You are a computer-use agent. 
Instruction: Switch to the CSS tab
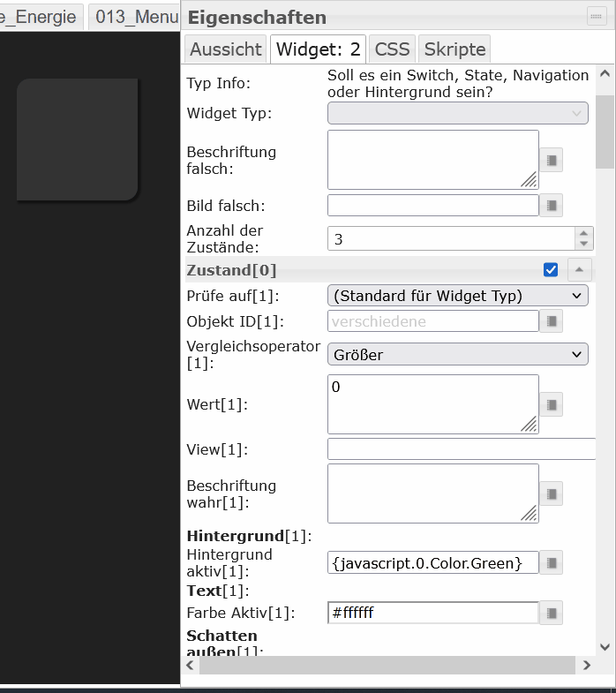[x=393, y=49]
